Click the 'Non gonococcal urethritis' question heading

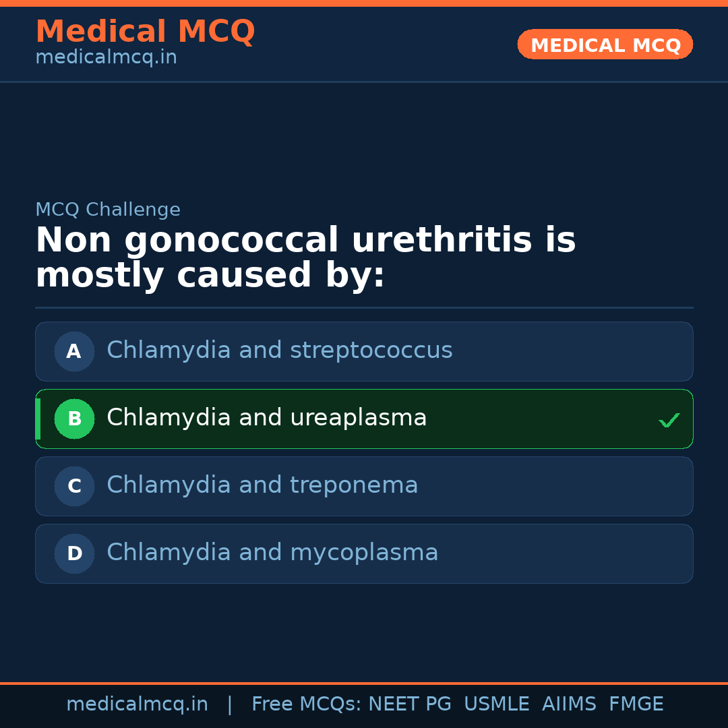point(305,258)
